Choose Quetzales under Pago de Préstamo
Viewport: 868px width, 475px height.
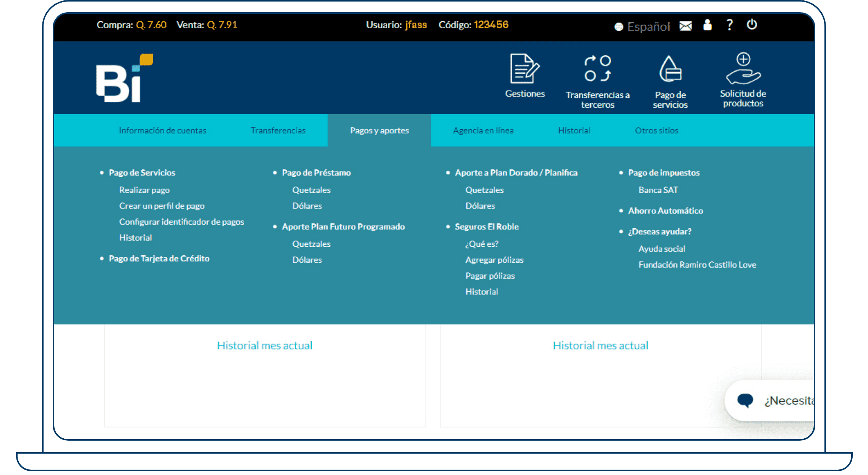coord(311,190)
